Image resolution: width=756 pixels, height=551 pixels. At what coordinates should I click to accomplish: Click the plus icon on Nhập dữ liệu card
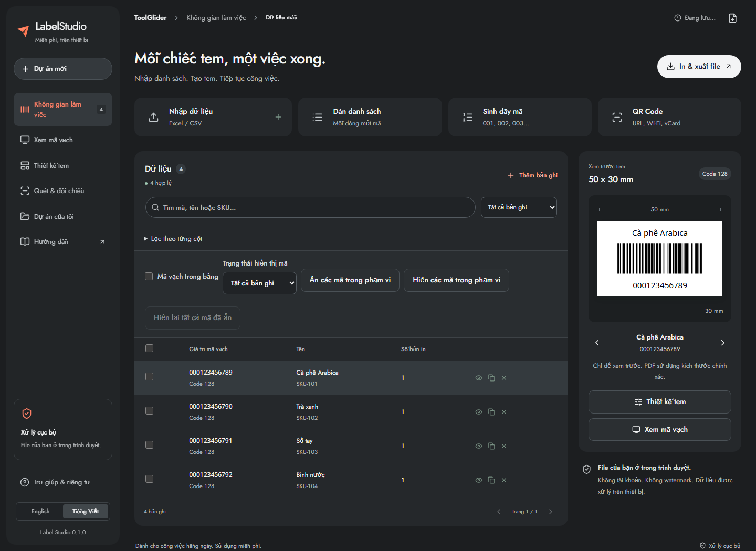click(278, 117)
